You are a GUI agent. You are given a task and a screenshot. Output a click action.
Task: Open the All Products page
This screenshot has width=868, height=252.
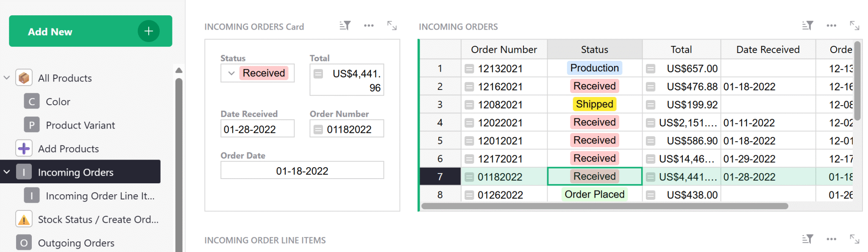point(65,78)
